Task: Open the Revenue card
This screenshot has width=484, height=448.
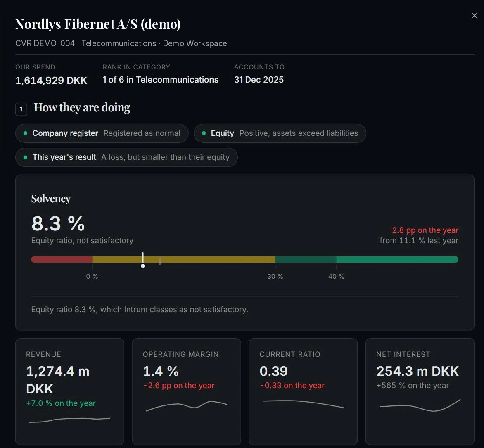Action: (70, 391)
